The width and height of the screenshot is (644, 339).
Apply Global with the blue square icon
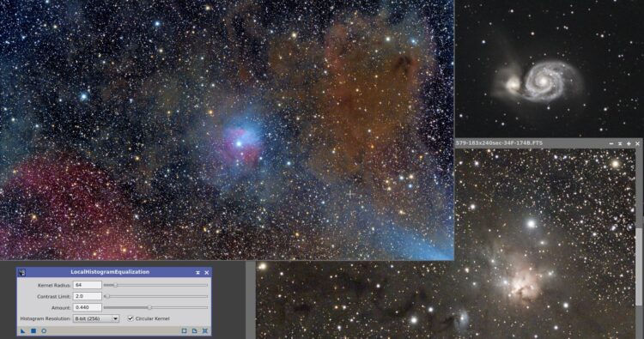[x=33, y=330]
